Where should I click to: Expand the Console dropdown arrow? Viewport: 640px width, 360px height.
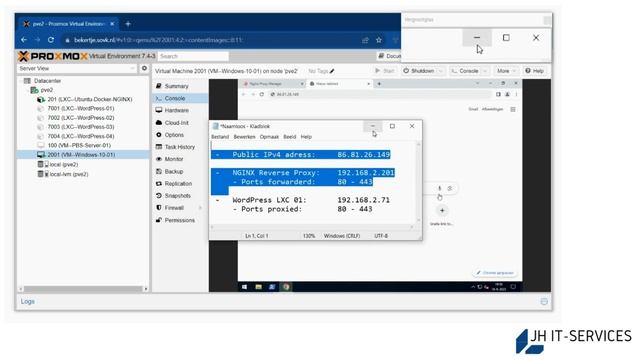(485, 71)
